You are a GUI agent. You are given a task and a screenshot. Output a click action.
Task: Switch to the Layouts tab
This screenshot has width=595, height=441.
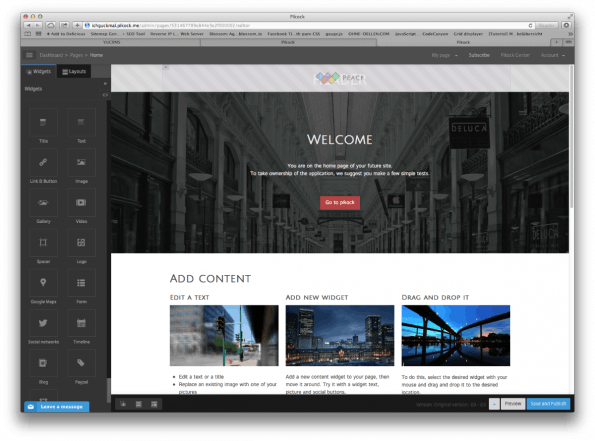[74, 71]
